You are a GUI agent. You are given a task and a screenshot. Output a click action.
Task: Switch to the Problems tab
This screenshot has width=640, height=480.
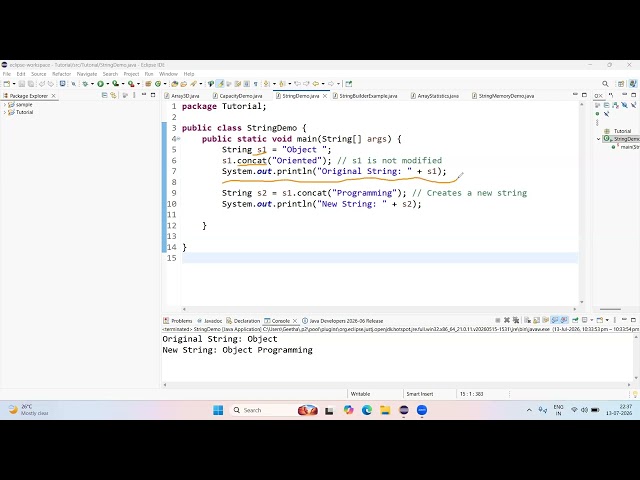(x=178, y=321)
